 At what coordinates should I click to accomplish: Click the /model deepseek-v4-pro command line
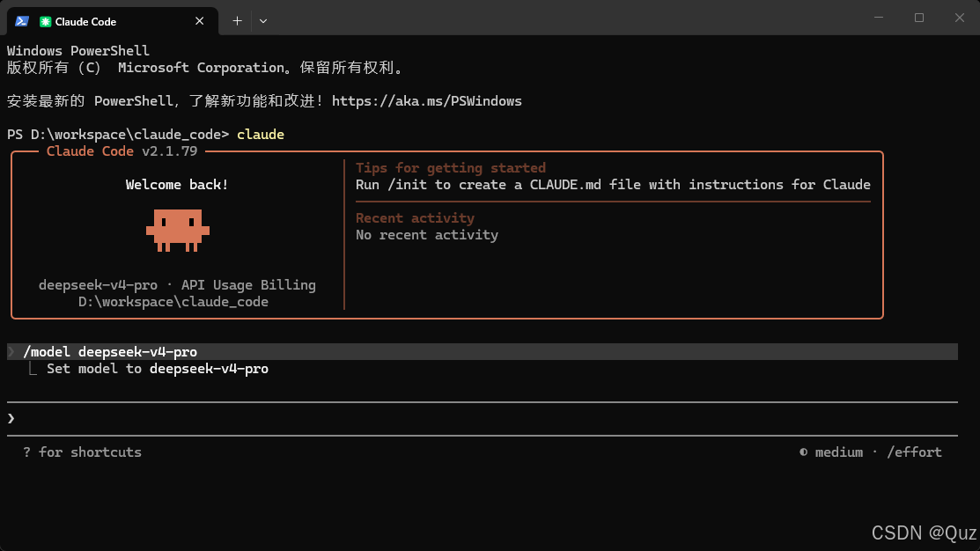coord(482,352)
